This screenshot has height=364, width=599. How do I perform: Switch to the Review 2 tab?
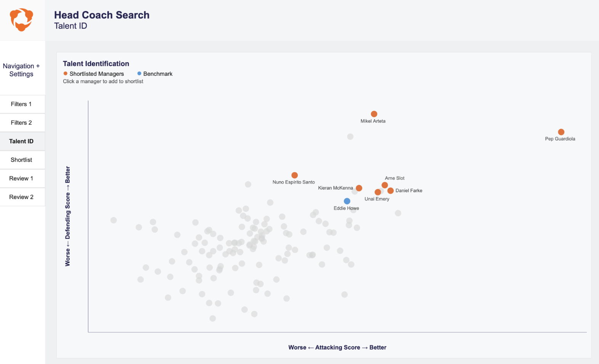coord(21,197)
